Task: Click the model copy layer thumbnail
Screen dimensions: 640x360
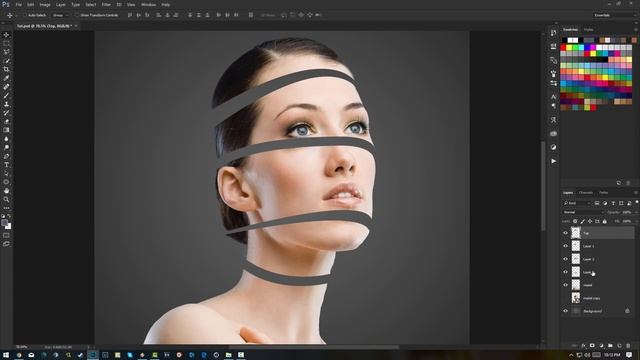Action: 576,298
